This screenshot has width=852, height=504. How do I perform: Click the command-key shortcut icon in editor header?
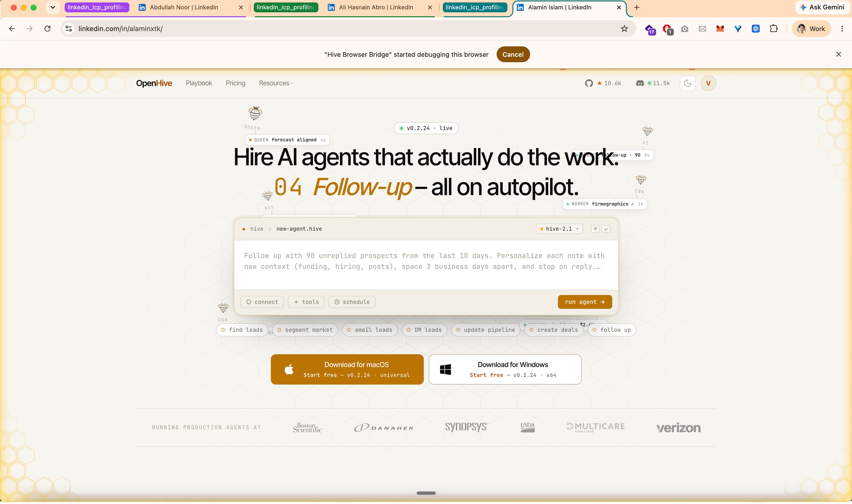pos(595,229)
